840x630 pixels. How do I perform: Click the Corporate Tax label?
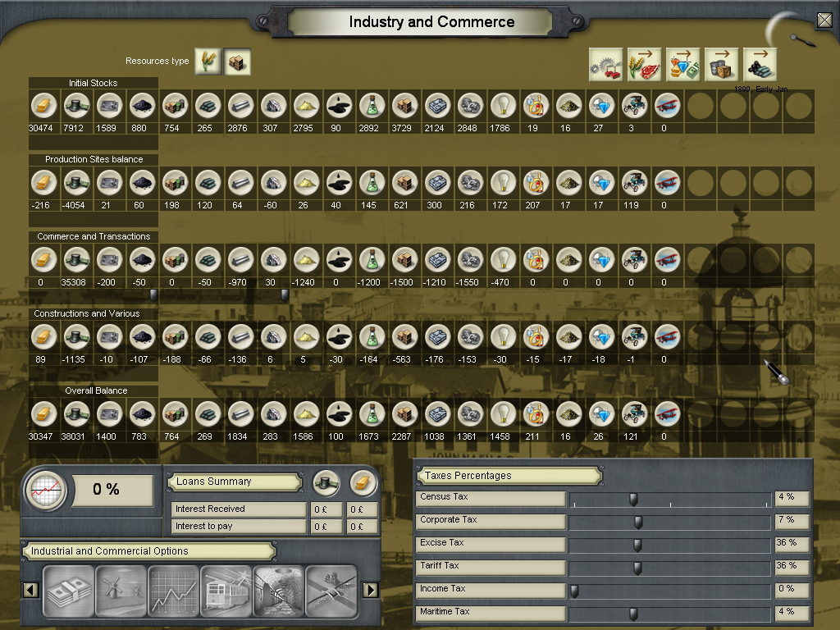(x=492, y=521)
